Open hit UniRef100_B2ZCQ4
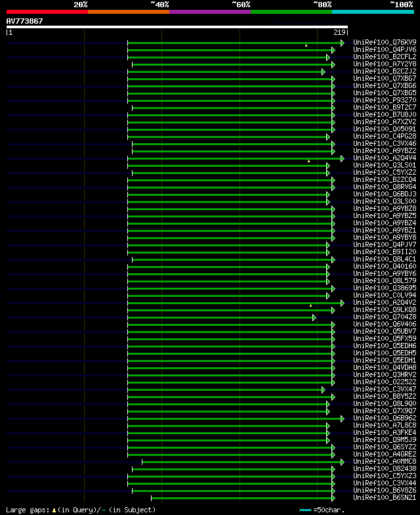 pyautogui.click(x=385, y=180)
